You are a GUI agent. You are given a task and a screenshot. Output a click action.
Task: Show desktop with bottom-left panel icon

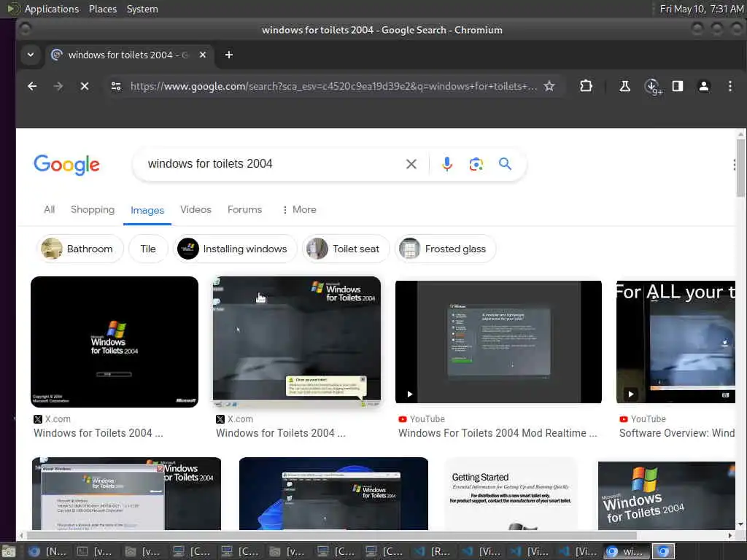tap(9, 551)
